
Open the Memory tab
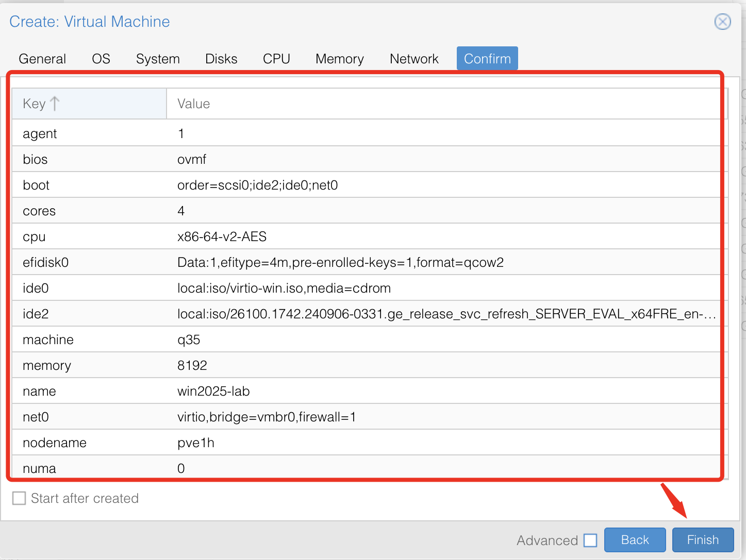coord(340,59)
